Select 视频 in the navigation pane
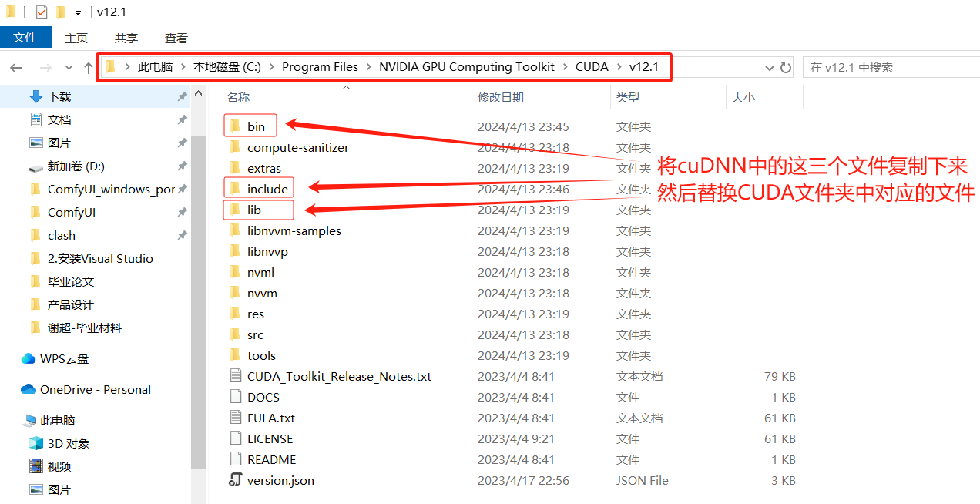This screenshot has height=504, width=980. click(59, 466)
